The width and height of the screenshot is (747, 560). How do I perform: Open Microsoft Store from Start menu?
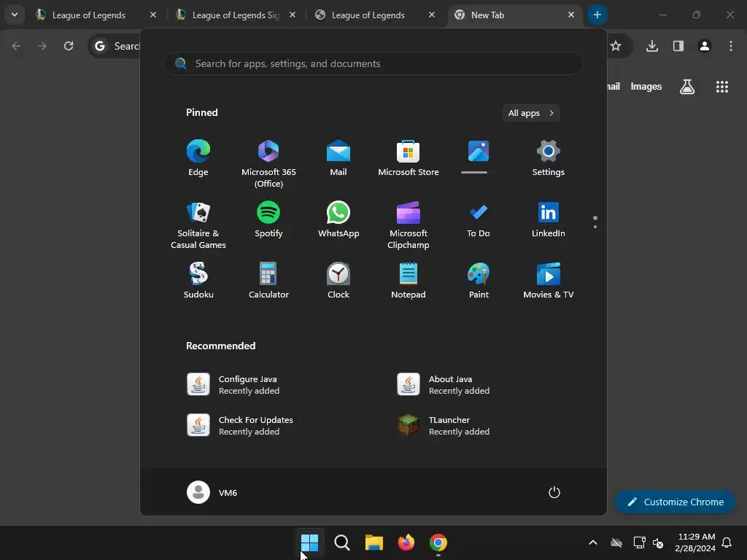coord(409,159)
